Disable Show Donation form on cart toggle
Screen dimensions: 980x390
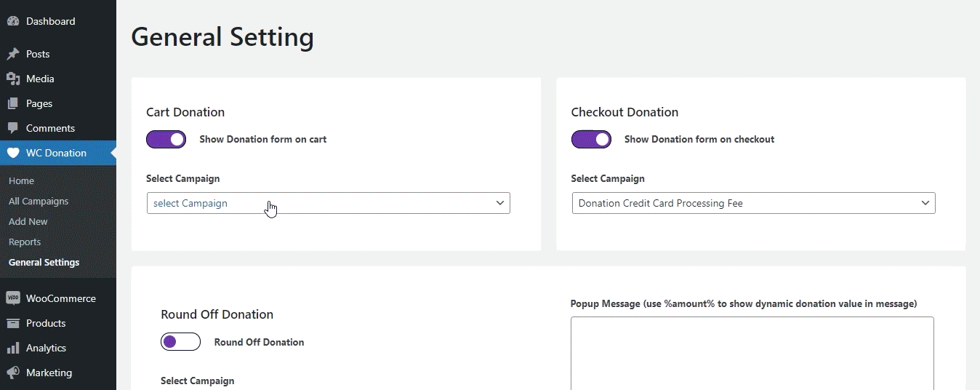tap(166, 139)
